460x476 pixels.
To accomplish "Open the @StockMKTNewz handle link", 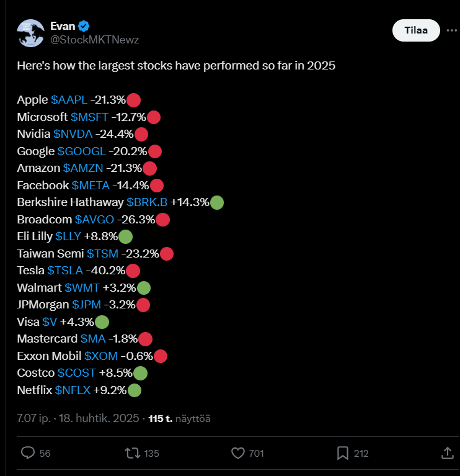I will [x=94, y=40].
